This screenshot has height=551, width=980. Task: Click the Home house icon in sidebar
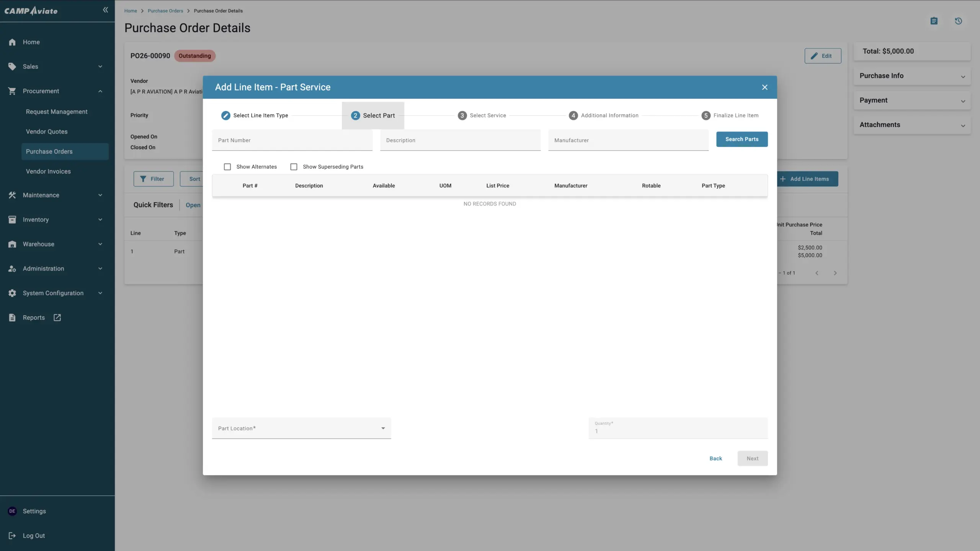[12, 42]
